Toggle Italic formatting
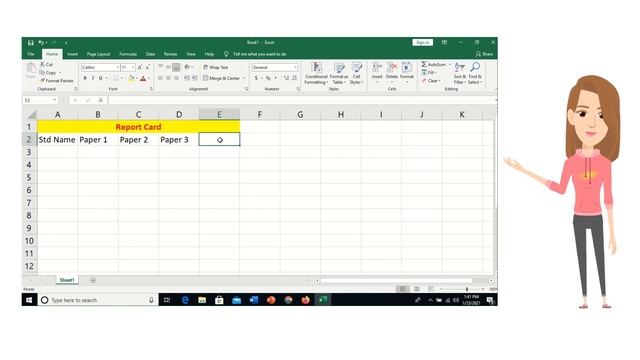The image size is (640, 360). tap(93, 78)
